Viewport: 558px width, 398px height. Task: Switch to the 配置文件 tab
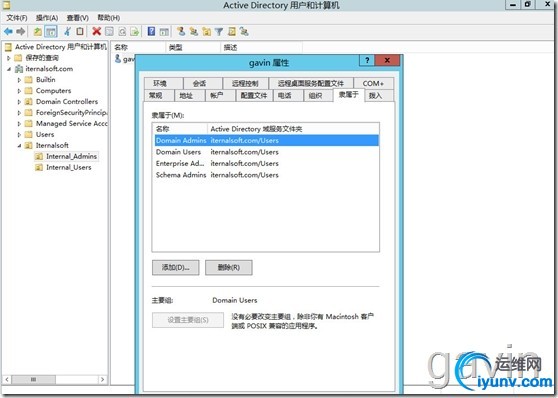pyautogui.click(x=254, y=95)
